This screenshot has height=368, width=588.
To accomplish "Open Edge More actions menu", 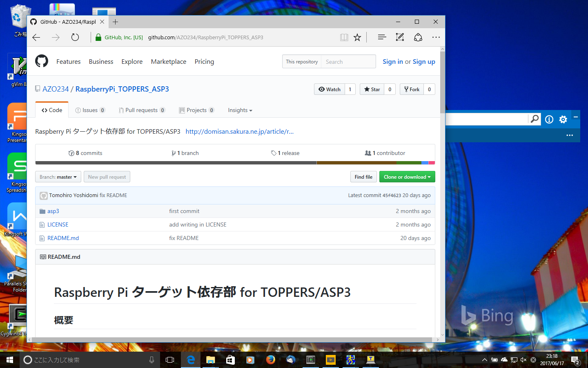I will point(436,37).
